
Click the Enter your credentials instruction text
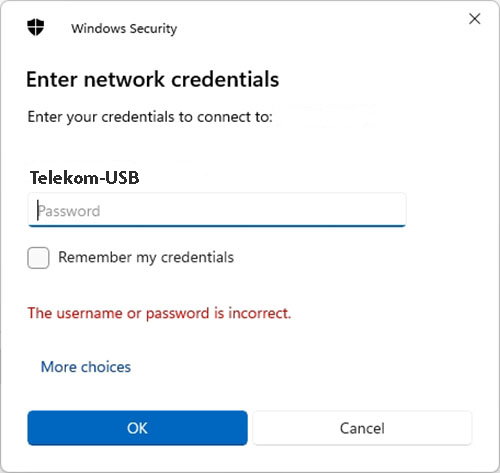(x=150, y=117)
